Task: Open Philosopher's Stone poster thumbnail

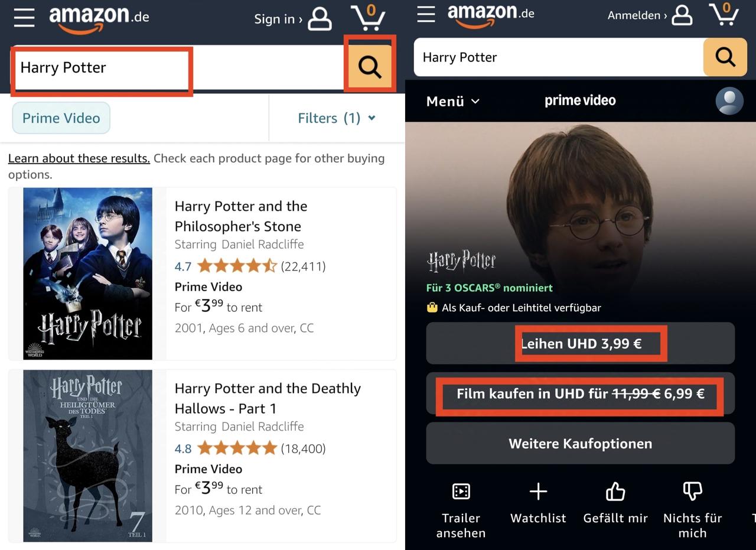Action: [87, 274]
